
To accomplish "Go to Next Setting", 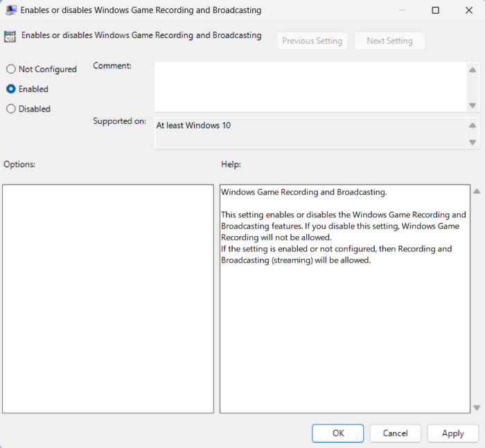I will click(x=389, y=41).
